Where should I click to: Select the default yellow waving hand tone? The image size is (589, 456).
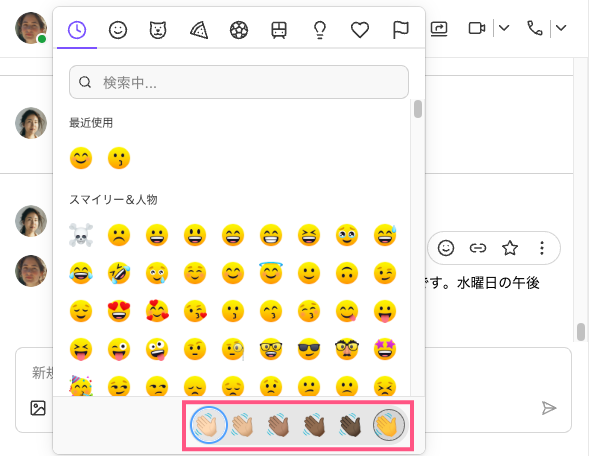(x=389, y=425)
